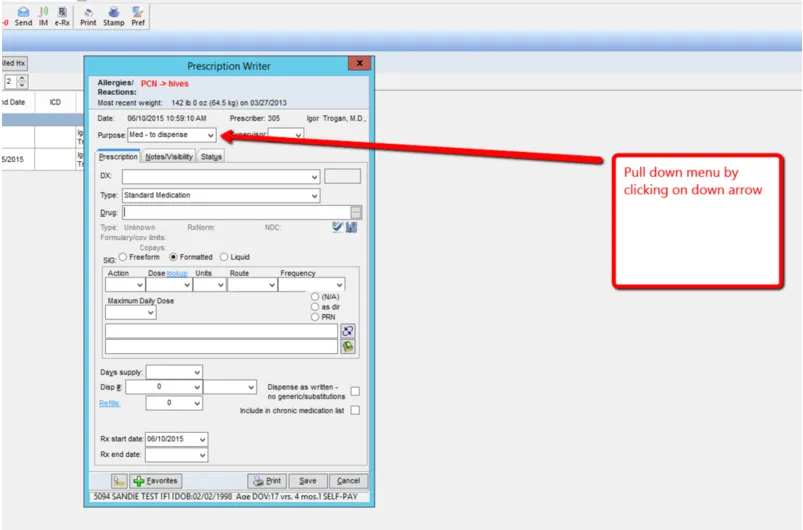Switch to the Status tab
Viewport: 803px width, 530px height.
tap(211, 157)
